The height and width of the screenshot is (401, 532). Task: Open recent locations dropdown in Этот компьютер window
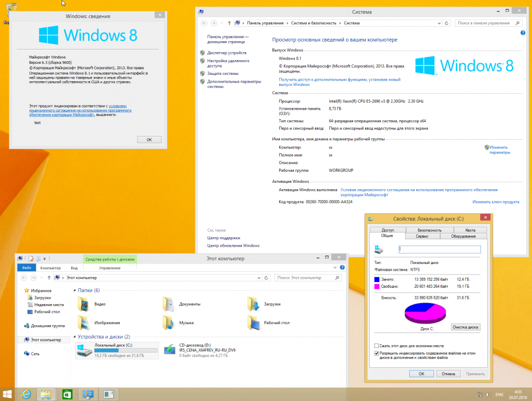42,278
